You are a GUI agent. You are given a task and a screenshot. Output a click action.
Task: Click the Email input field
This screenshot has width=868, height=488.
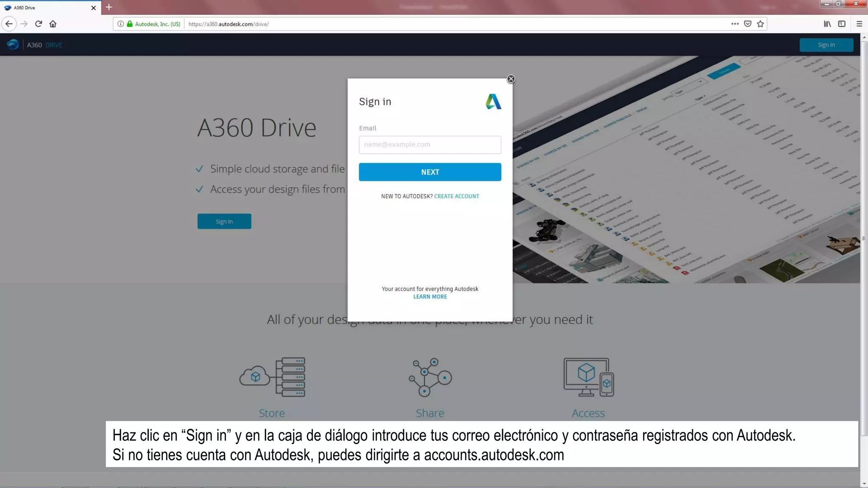coord(430,144)
